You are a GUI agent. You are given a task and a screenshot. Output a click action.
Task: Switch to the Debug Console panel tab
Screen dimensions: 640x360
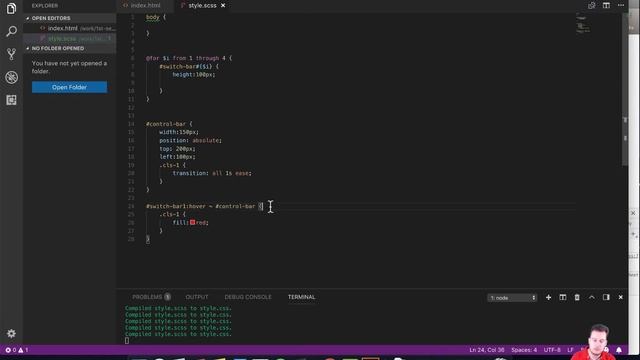click(x=248, y=297)
